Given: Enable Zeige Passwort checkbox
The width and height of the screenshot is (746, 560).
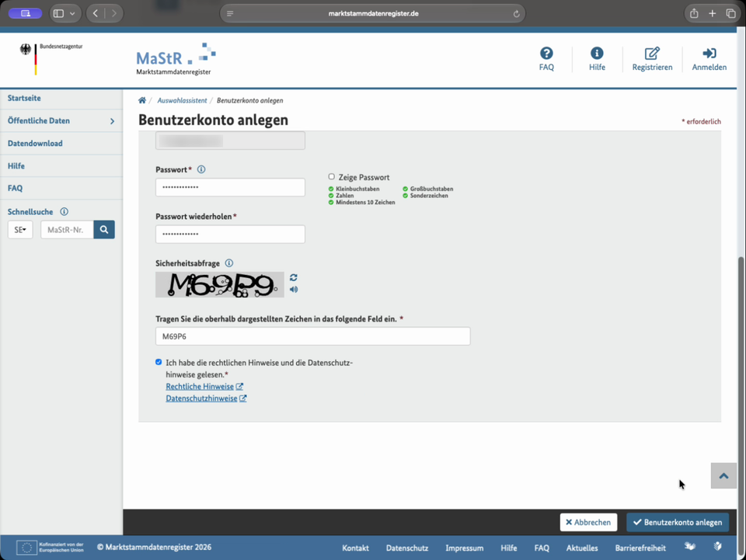Looking at the screenshot, I should 332,177.
